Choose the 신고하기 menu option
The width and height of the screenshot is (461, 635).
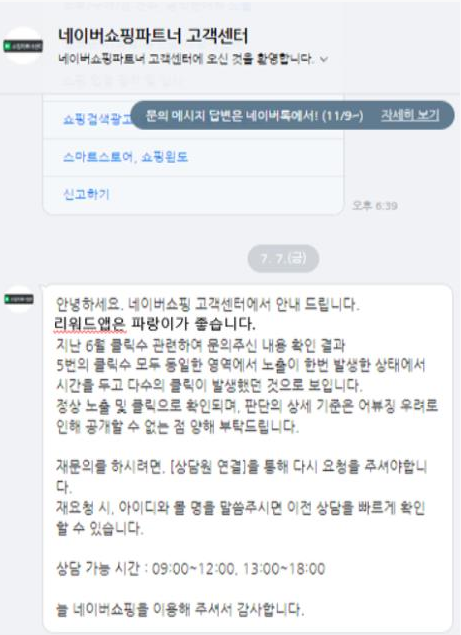(x=86, y=194)
